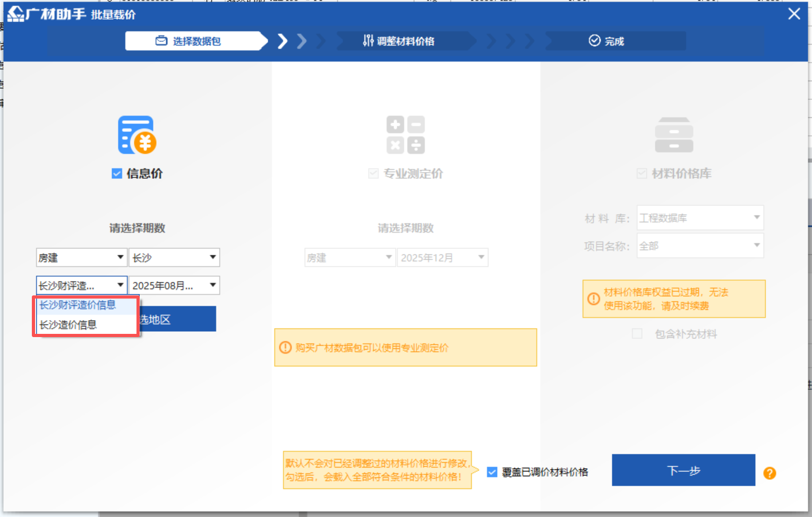Click the 项目名称 全部 field

[699, 245]
